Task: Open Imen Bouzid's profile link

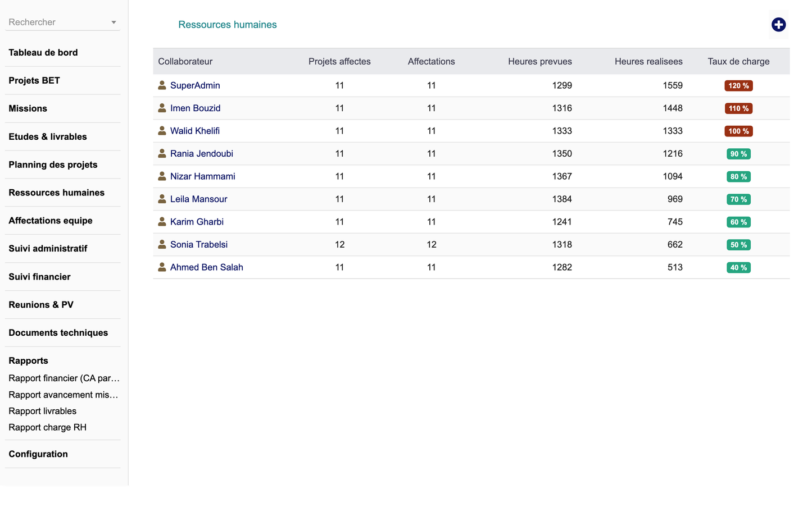Action: 195,108
